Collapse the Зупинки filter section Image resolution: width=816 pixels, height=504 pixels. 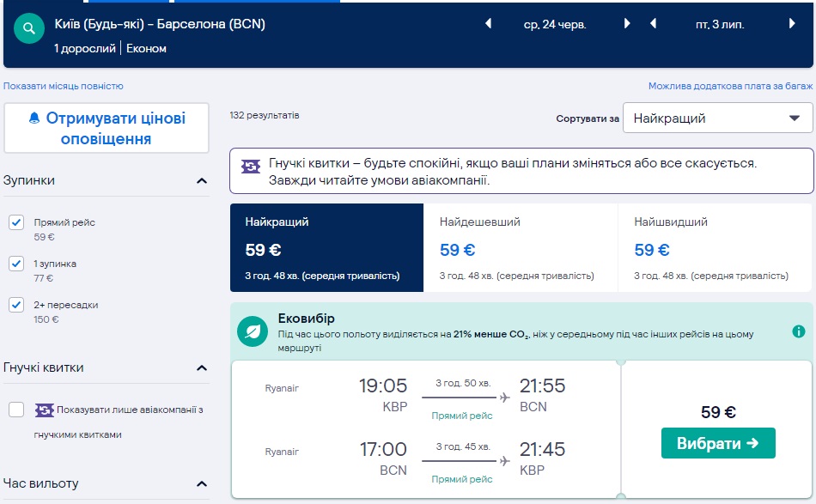[202, 181]
